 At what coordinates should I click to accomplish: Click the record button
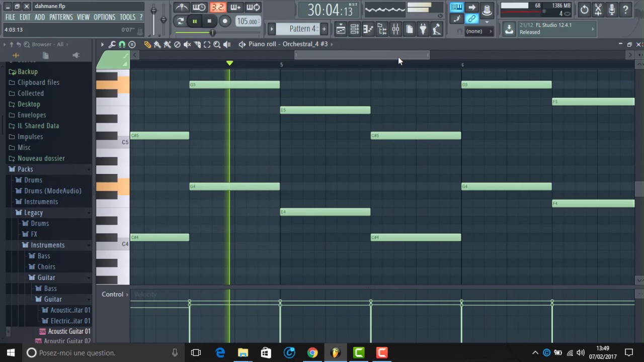(x=225, y=21)
